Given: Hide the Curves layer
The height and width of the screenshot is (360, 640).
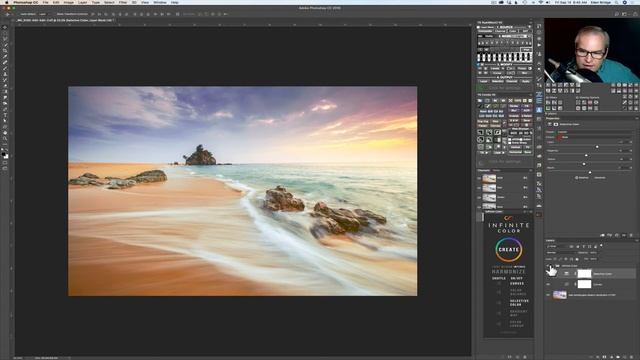Looking at the screenshot, I should point(548,284).
